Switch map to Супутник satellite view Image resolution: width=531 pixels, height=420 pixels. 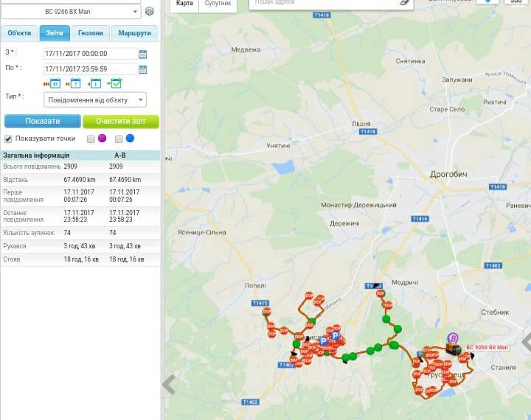point(218,4)
